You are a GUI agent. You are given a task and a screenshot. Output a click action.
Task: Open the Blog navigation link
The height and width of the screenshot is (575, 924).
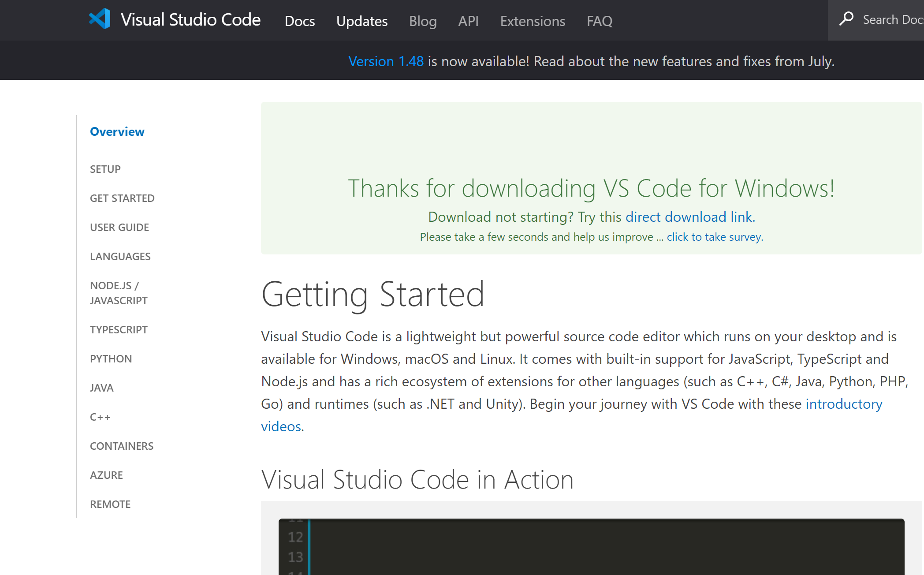[423, 21]
